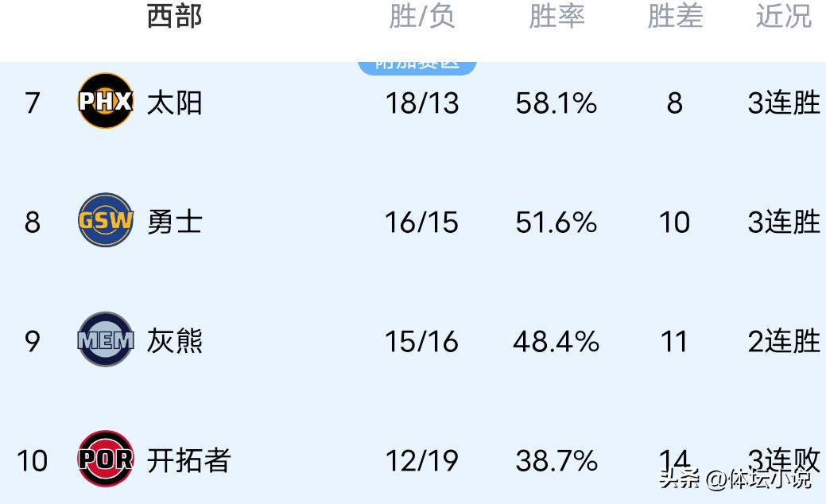This screenshot has height=504, width=826.
Task: Click the blue play-in zone badge
Action: (417, 64)
